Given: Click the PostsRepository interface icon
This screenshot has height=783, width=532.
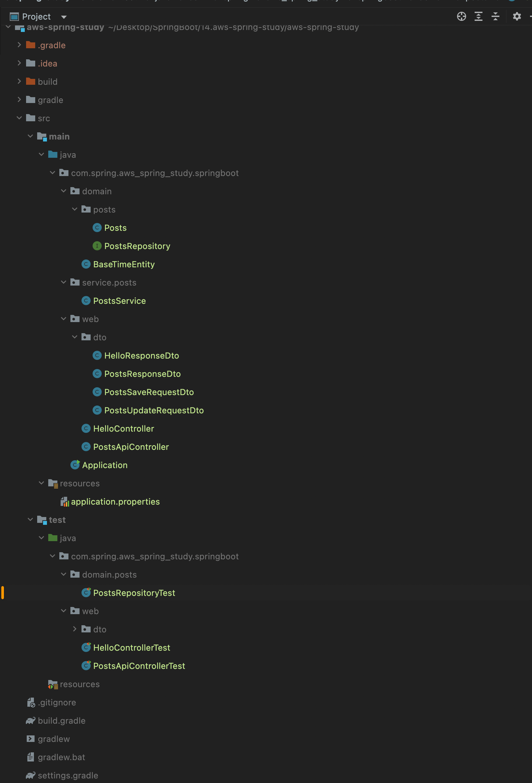Looking at the screenshot, I should 97,246.
